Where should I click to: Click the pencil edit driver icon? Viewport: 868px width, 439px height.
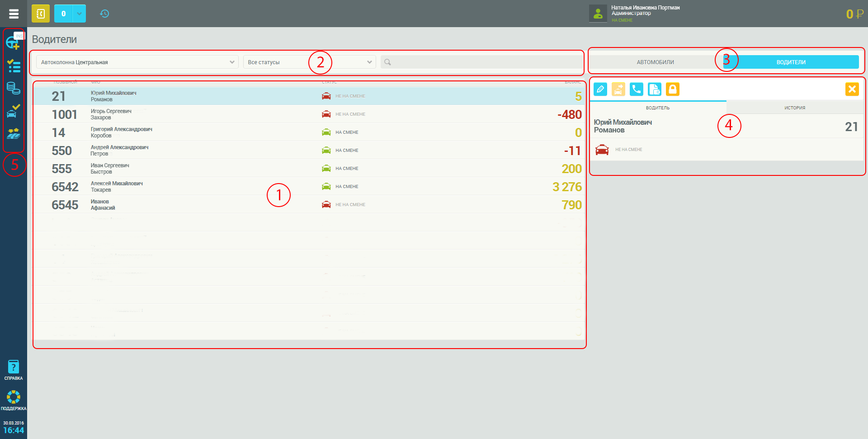600,90
